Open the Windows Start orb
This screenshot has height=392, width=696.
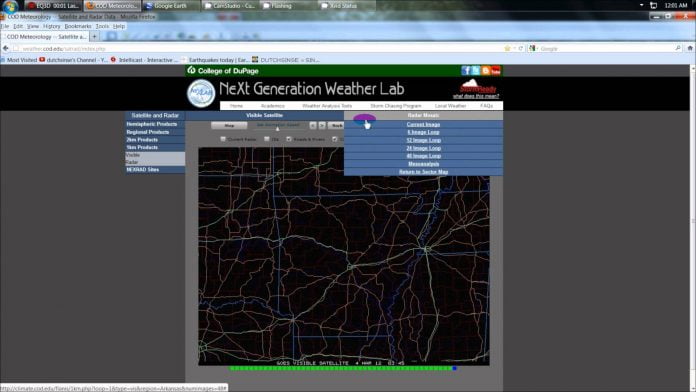pos(10,6)
